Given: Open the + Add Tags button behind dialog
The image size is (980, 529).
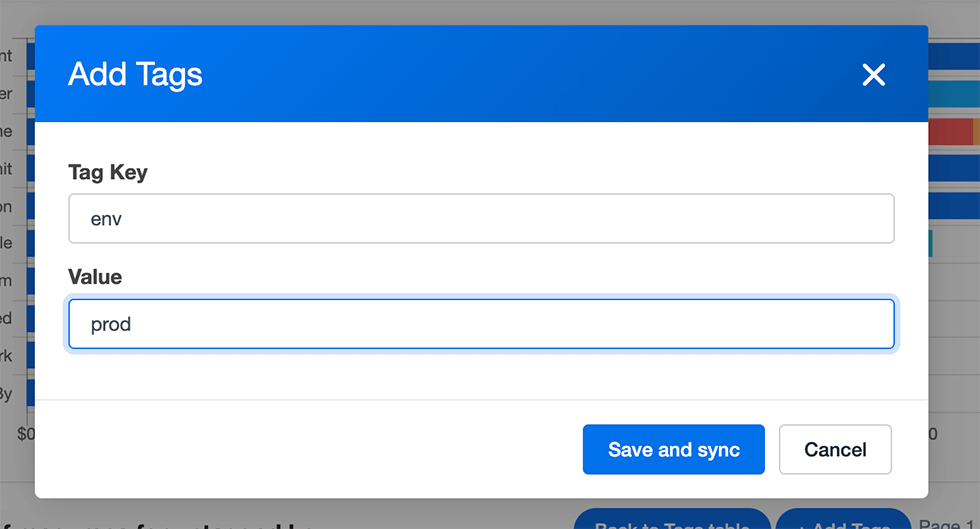Looking at the screenshot, I should [x=843, y=521].
